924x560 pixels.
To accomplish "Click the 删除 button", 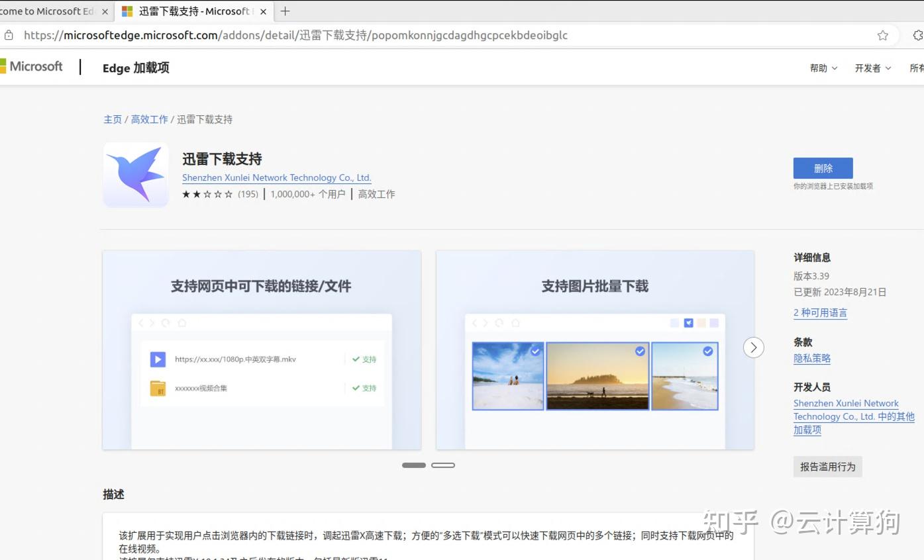I will tap(823, 168).
